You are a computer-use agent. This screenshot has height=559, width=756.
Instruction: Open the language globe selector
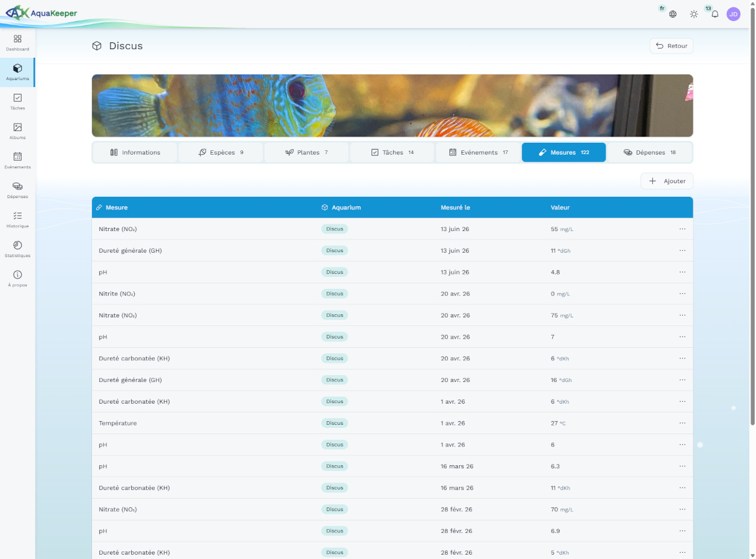click(673, 14)
